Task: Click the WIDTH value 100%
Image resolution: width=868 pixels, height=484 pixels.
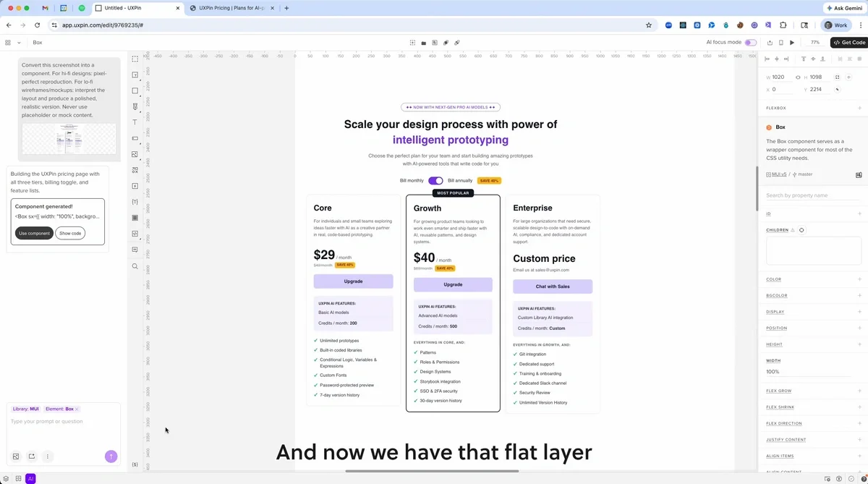Action: pos(773,372)
